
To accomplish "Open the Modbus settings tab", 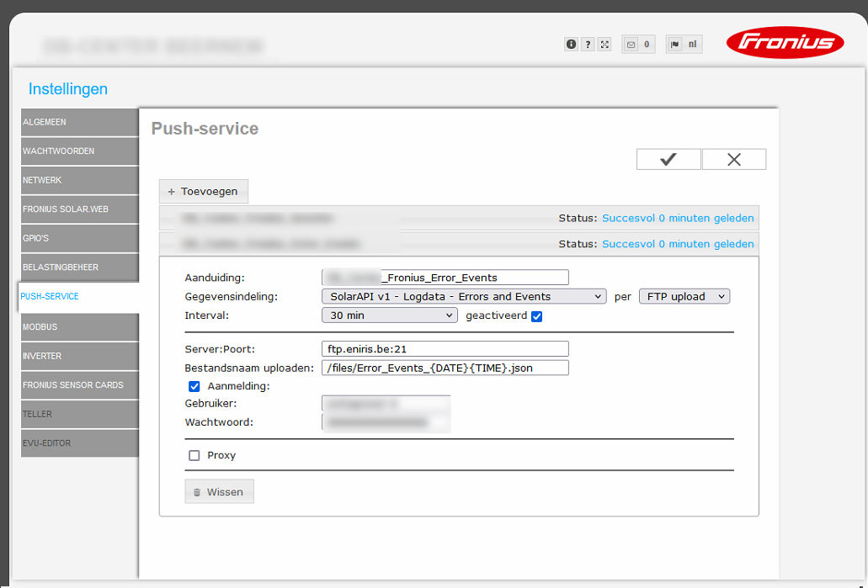I will click(x=79, y=326).
